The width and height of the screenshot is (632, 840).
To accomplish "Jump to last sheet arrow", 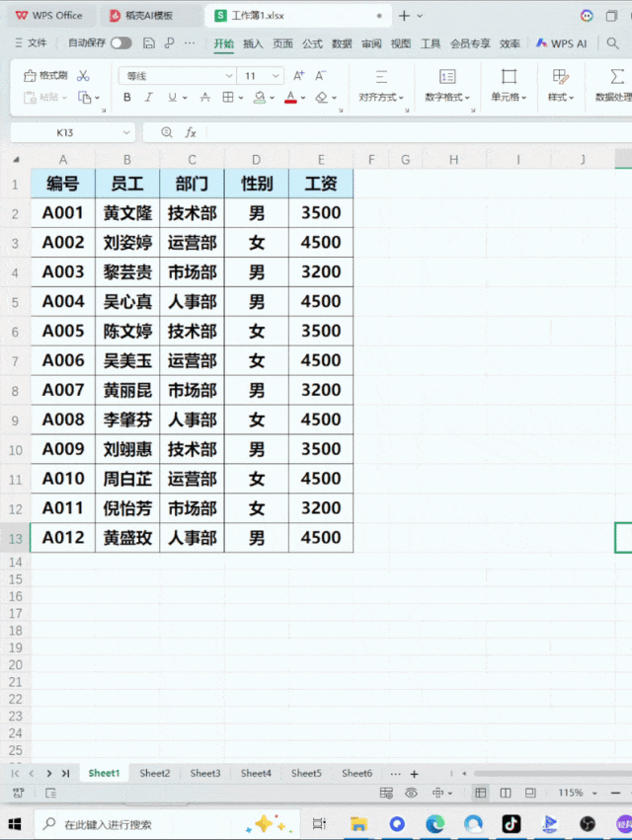I will click(65, 773).
